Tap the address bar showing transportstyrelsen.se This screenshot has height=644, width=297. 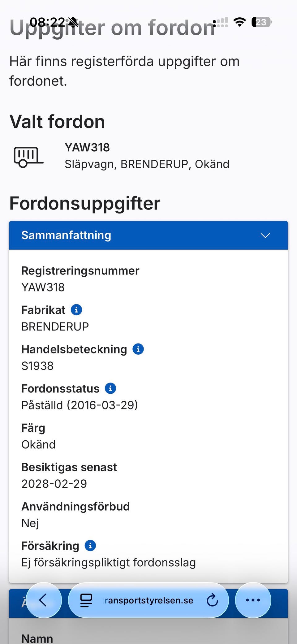click(148, 600)
